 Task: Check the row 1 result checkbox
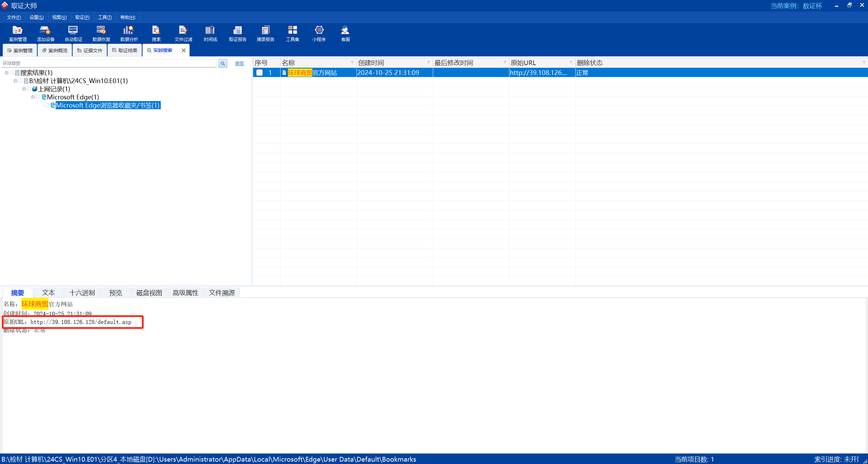point(259,73)
